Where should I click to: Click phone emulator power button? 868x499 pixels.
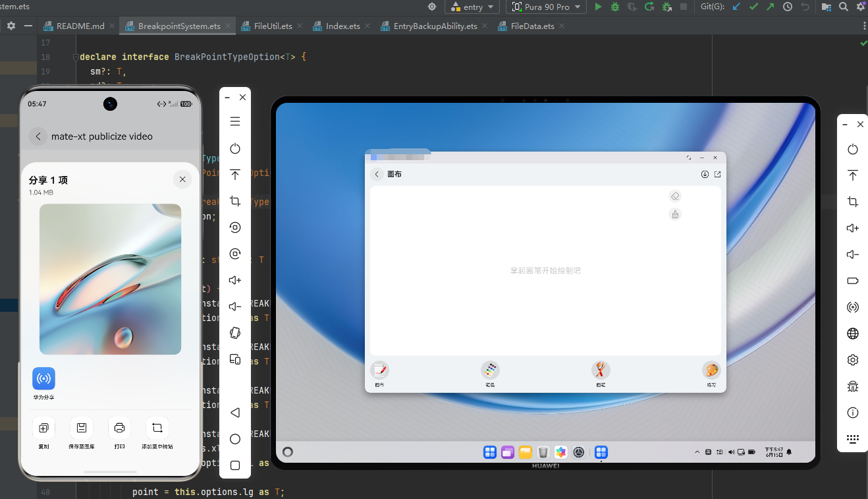click(235, 148)
